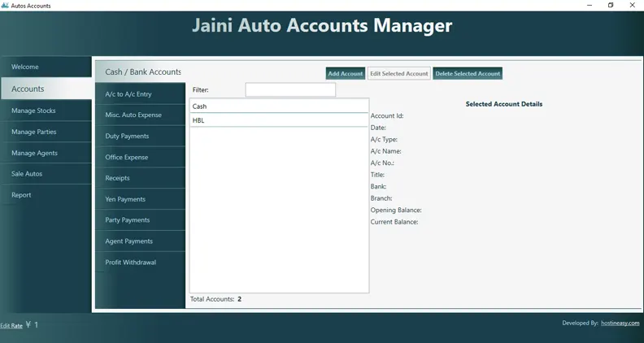Open the Sale Autos section
The width and height of the screenshot is (644, 343).
46,174
